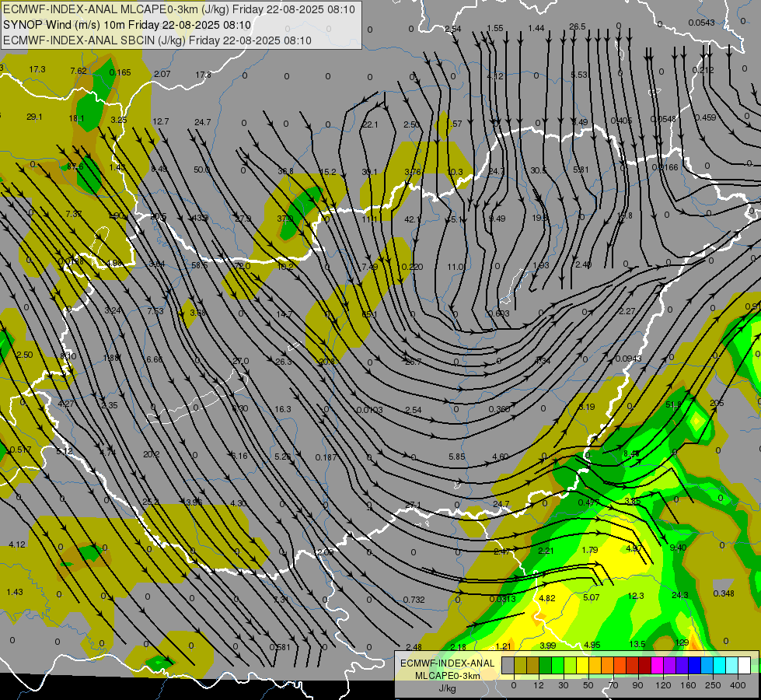The image size is (761, 700).
Task: Click the legend scale label 12
Action: click(x=539, y=685)
